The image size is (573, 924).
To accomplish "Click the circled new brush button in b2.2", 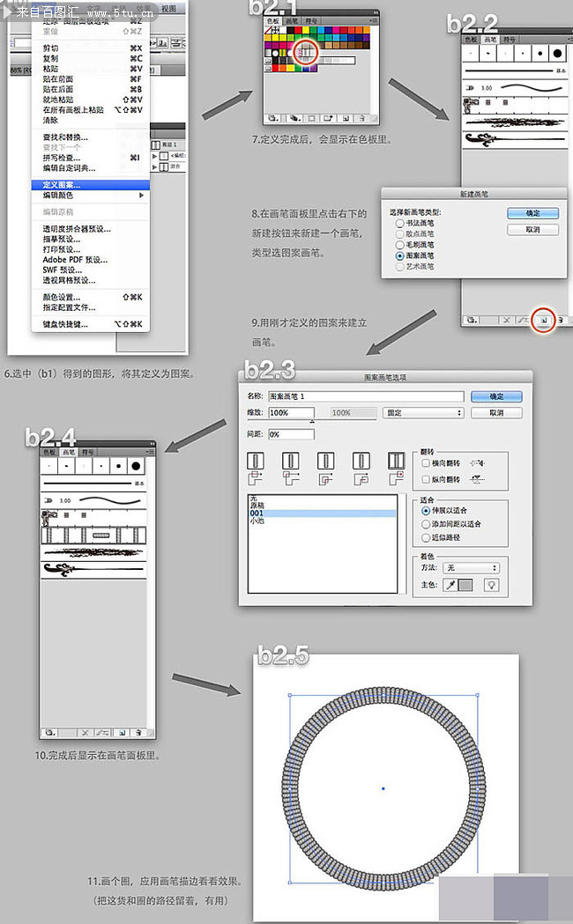I will click(x=543, y=319).
